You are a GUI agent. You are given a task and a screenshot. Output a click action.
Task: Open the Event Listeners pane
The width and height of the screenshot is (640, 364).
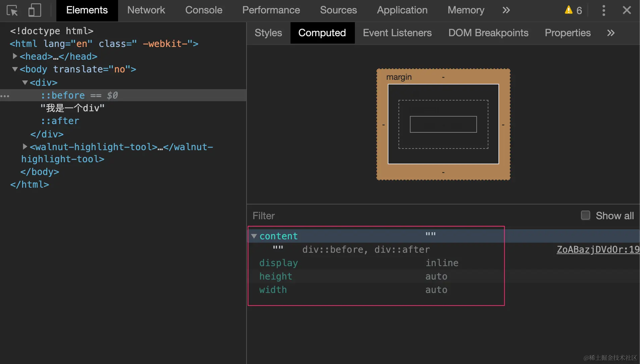click(397, 33)
